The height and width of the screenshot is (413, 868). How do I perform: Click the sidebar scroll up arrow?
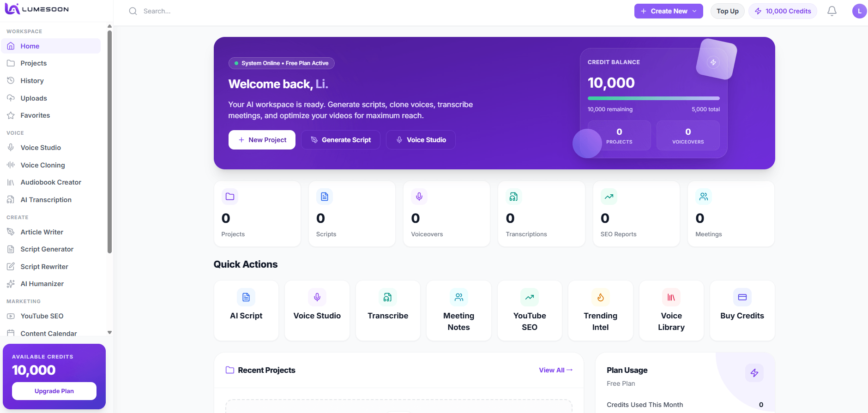pyautogui.click(x=109, y=26)
